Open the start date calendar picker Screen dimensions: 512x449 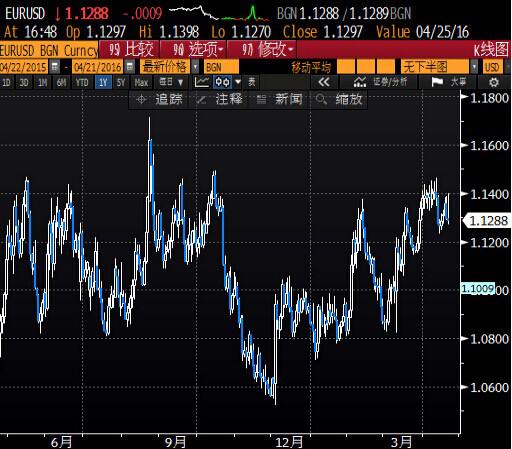click(54, 67)
